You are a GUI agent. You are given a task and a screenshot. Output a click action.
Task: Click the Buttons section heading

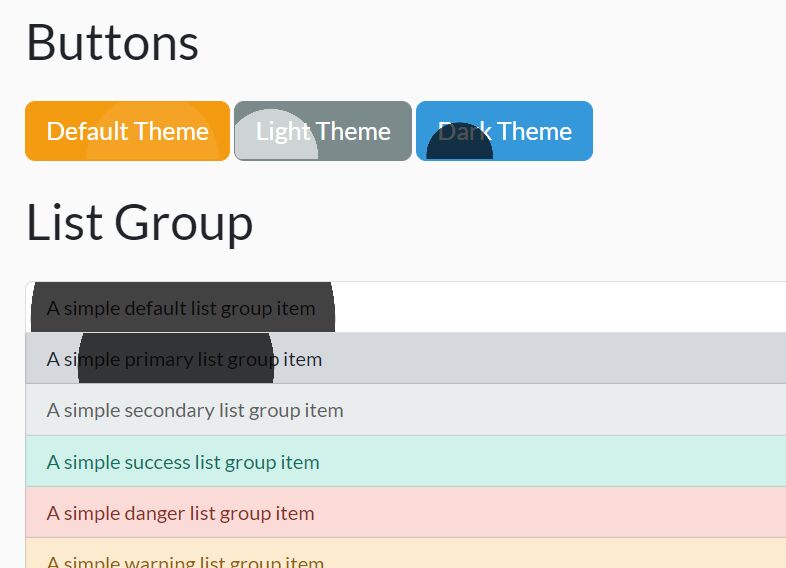pyautogui.click(x=112, y=43)
